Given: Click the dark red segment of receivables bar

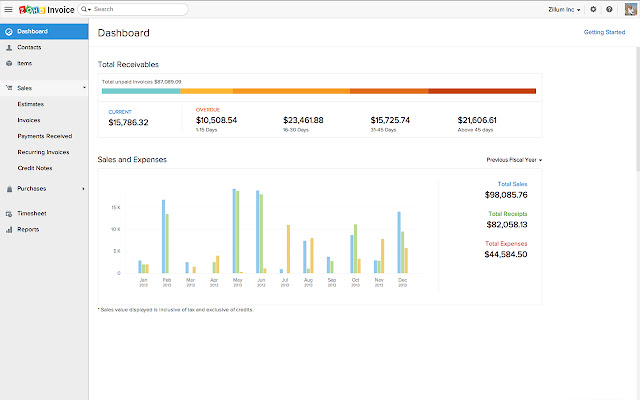Looking at the screenshot, I should pyautogui.click(x=482, y=91).
